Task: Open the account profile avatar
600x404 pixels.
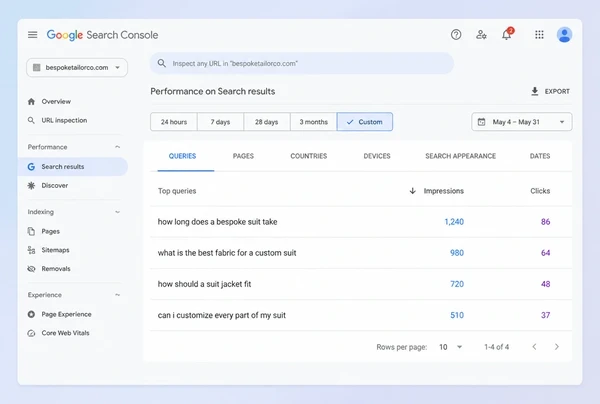Action: click(x=564, y=35)
